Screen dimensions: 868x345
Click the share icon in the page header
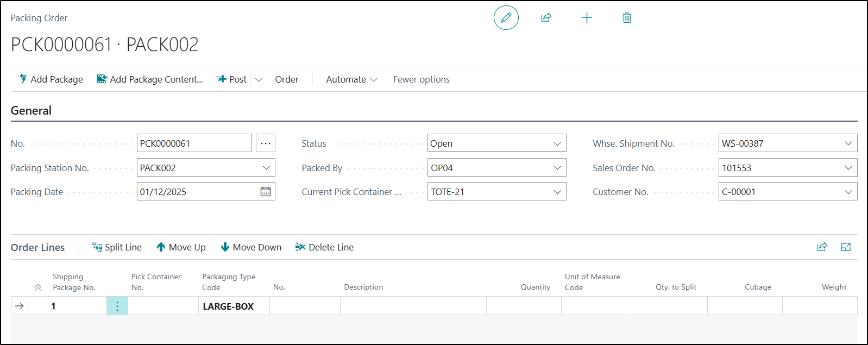point(546,18)
